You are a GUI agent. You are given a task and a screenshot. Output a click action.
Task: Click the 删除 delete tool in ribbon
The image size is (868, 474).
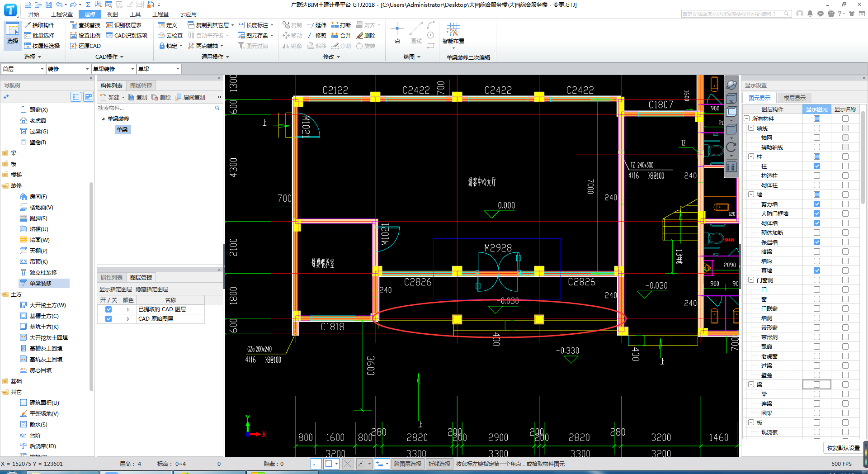tap(366, 35)
